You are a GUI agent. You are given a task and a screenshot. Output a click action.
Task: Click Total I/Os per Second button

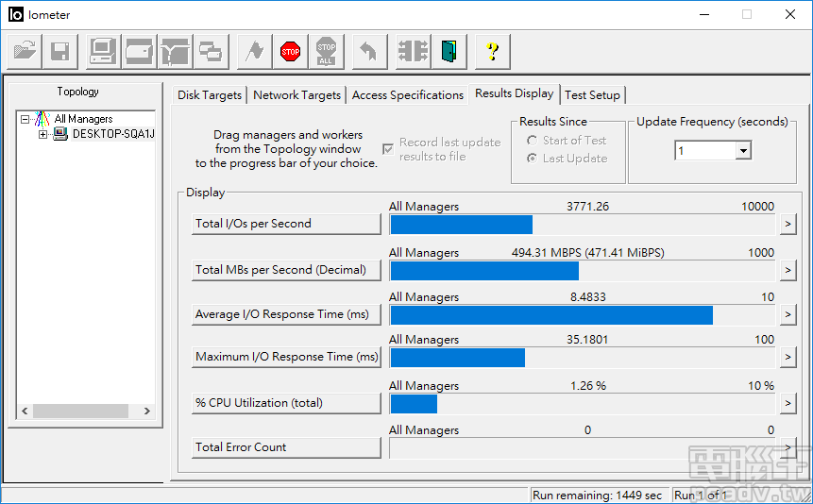point(286,224)
